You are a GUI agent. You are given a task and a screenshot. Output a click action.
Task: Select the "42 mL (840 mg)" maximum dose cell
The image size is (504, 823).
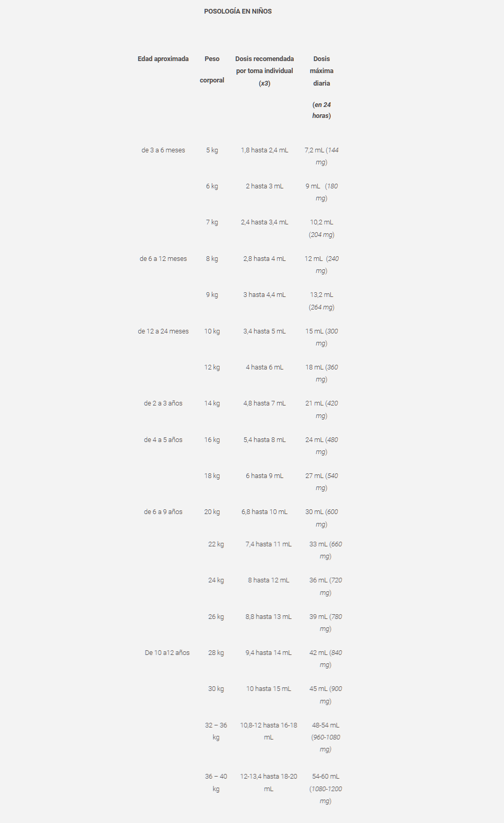tap(326, 659)
